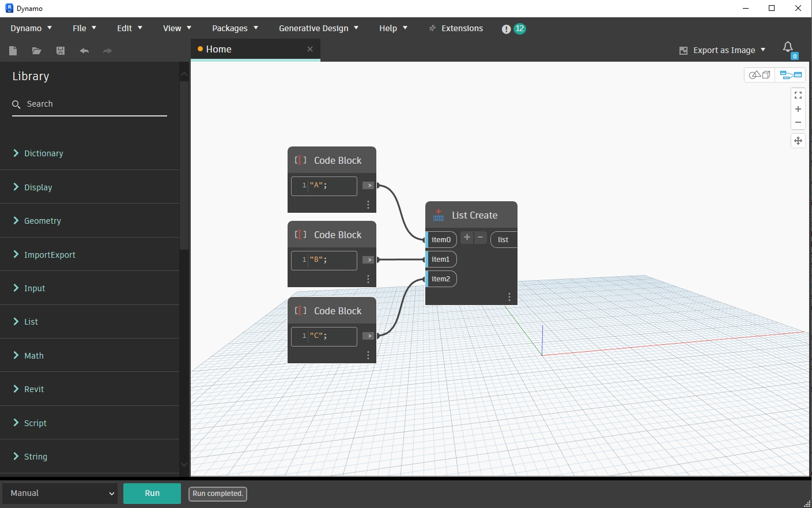Screen dimensions: 812x508
Task: Click the Library search field
Action: pyautogui.click(x=89, y=104)
